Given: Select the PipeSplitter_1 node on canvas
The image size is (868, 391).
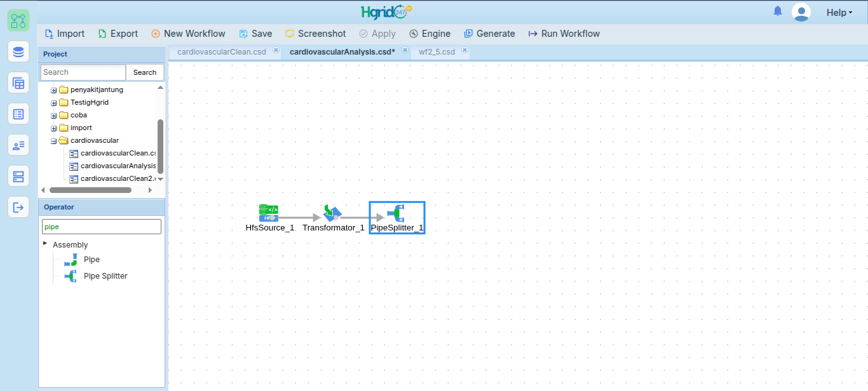Looking at the screenshot, I should click(x=397, y=218).
